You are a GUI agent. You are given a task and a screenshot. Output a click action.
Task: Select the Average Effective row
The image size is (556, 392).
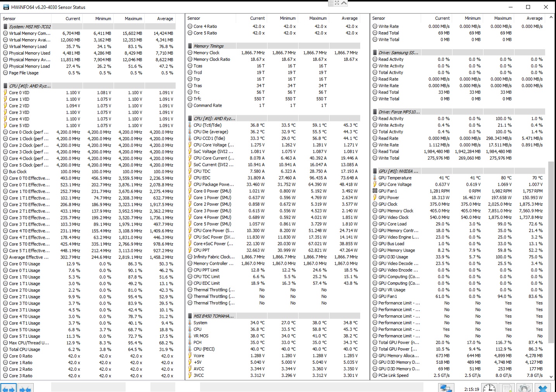click(x=88, y=257)
